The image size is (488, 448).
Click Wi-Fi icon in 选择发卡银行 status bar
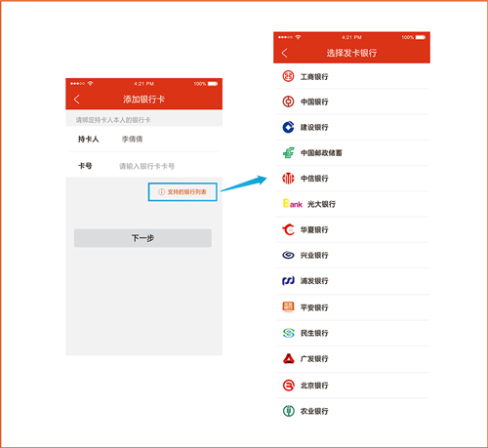[298, 37]
